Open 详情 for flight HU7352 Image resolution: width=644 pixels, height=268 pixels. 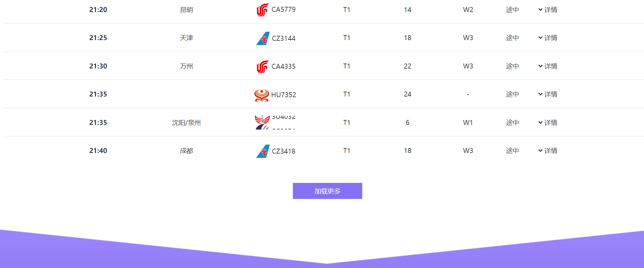tap(548, 94)
